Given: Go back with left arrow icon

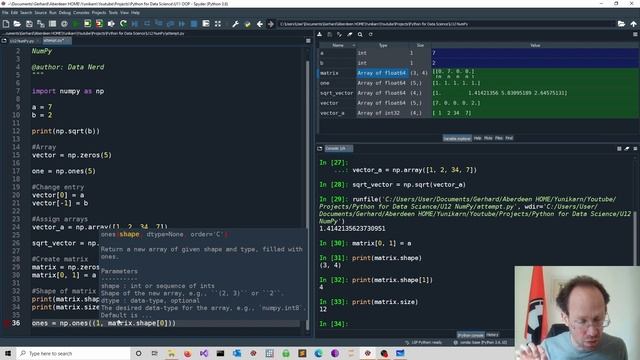Looking at the screenshot, I should (x=259, y=24).
